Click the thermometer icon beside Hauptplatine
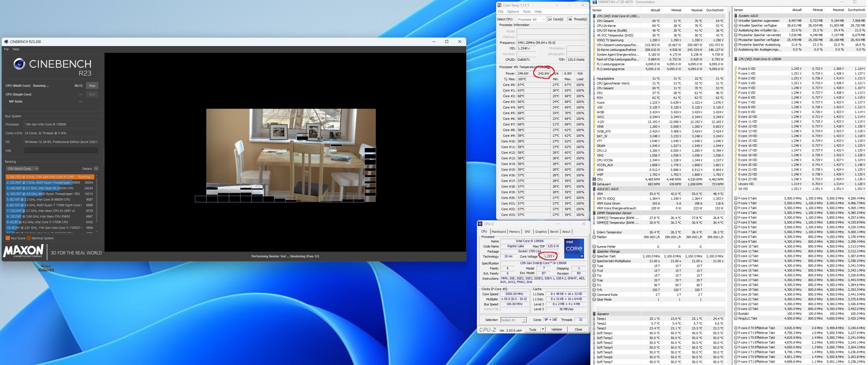868x365 pixels. 594,79
